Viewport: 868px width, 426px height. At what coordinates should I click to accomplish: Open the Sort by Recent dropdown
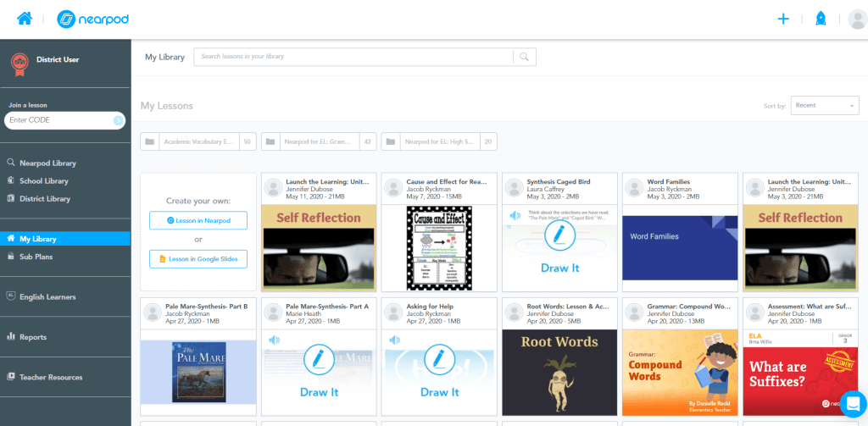825,105
